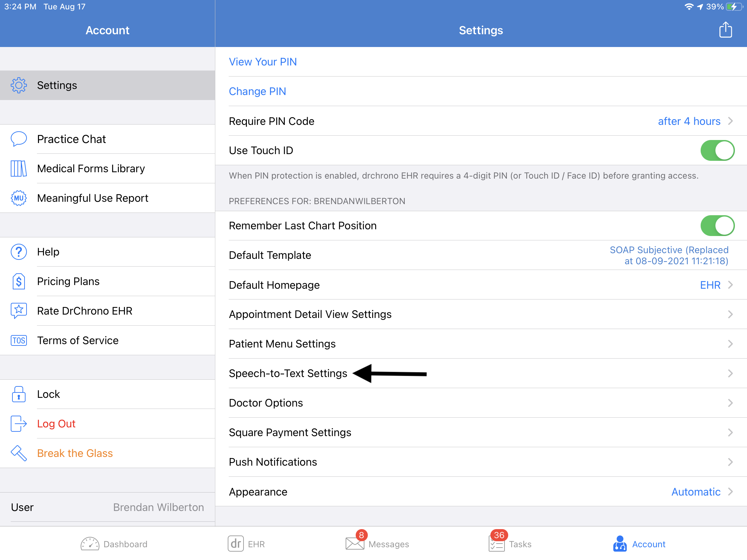Switch to the Dashboard tab
This screenshot has height=560, width=747.
coord(114,544)
